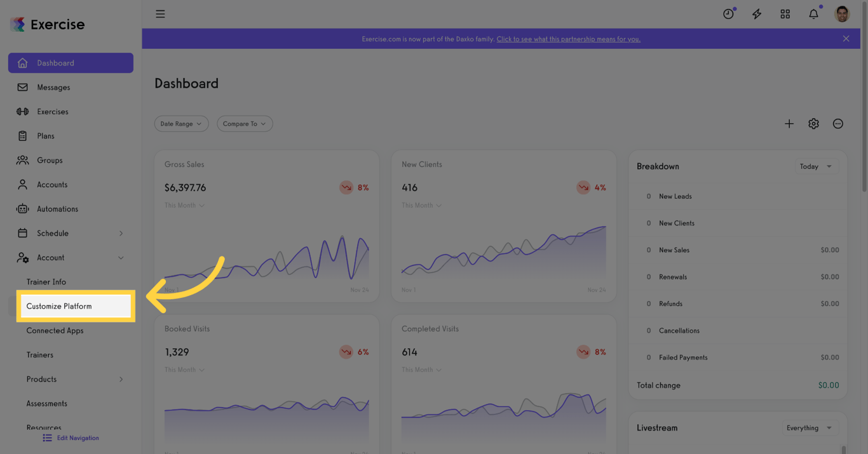Open the Date Range dropdown

181,124
